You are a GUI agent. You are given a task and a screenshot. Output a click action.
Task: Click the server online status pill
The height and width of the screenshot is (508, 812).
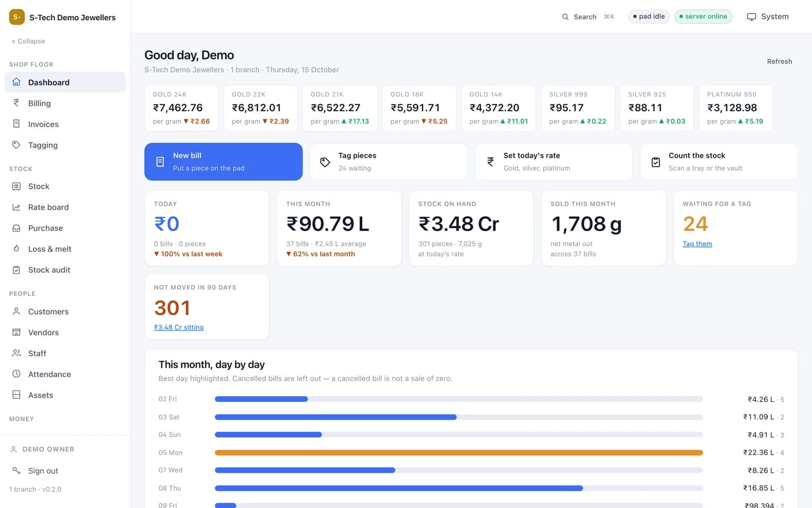(x=703, y=16)
